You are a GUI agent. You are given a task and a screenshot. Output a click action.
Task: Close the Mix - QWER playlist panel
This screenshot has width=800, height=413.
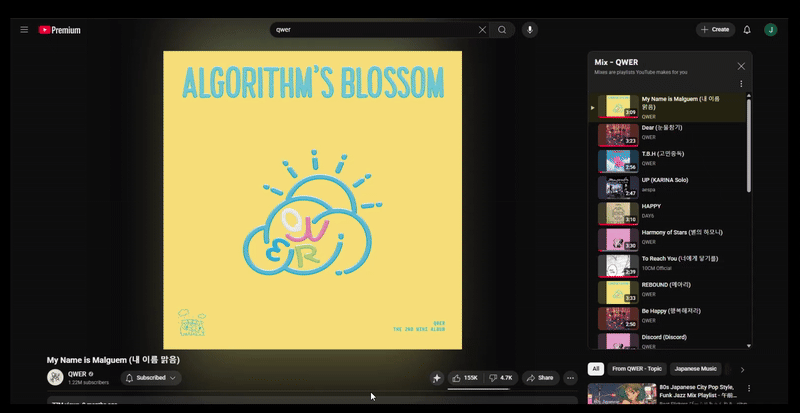point(741,66)
